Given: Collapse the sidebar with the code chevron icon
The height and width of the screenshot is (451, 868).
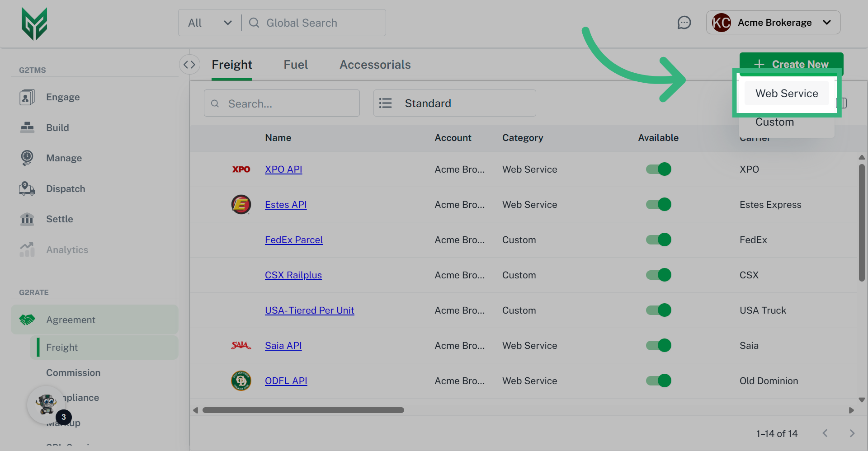Looking at the screenshot, I should [x=189, y=64].
